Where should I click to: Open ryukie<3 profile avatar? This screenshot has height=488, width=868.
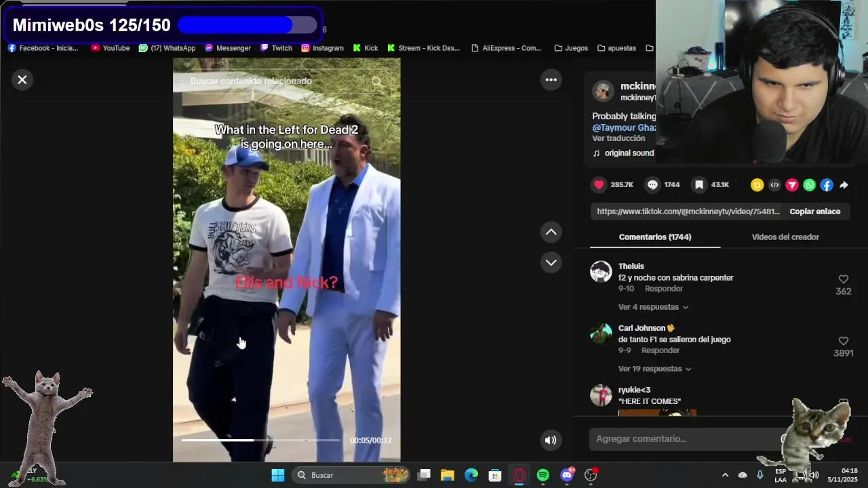point(601,395)
